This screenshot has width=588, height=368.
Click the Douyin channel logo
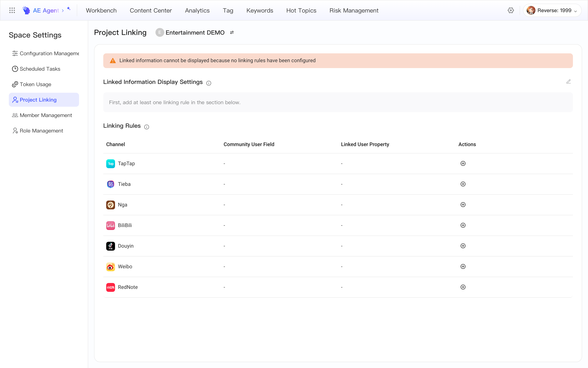click(x=111, y=246)
